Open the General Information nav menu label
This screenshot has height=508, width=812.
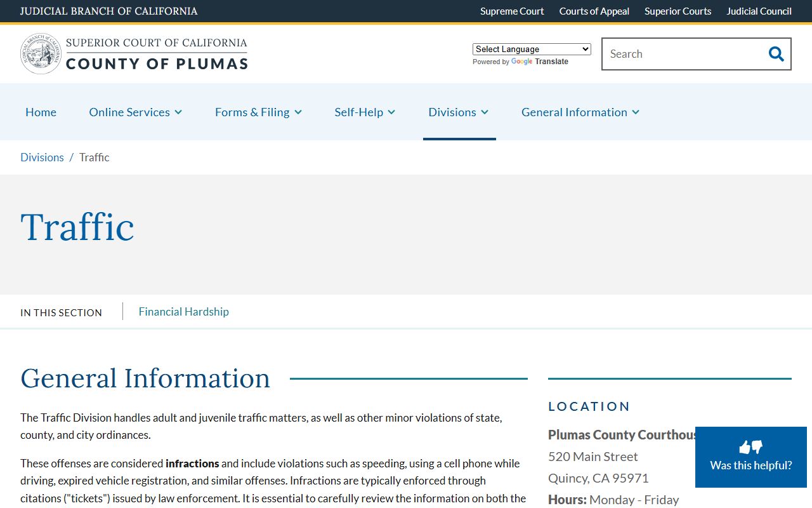[574, 112]
